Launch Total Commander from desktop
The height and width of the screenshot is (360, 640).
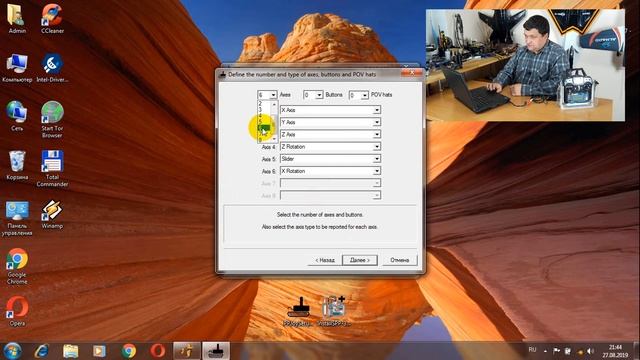point(52,168)
